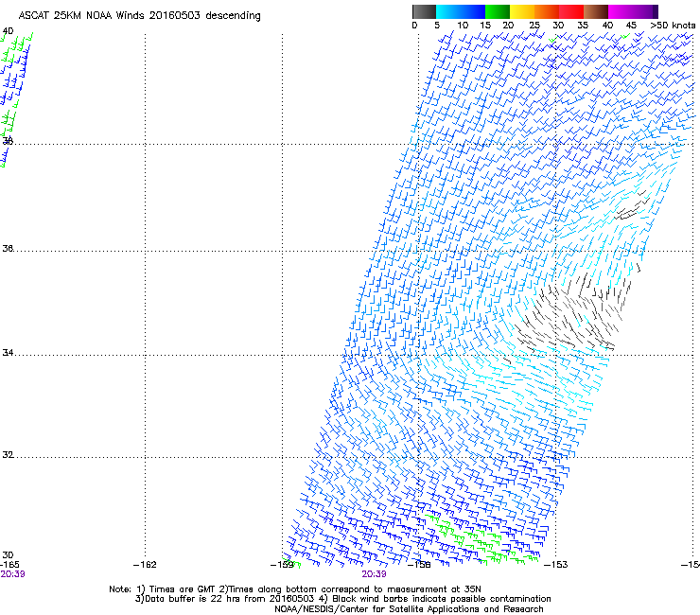Click the "35" legend tick label
The image size is (700, 615).
coord(583,26)
